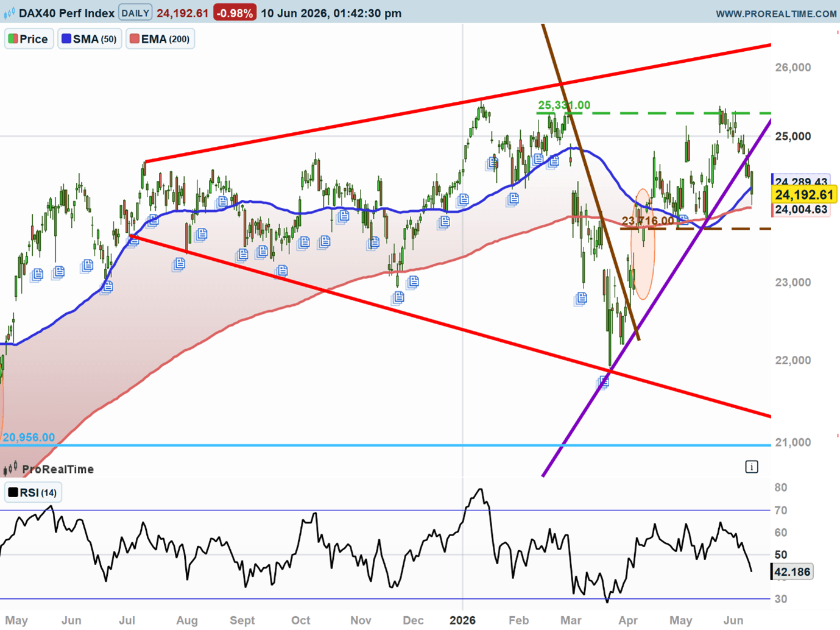The image size is (840, 630).
Task: Click the RSI 80 scale label
Action: (x=781, y=487)
